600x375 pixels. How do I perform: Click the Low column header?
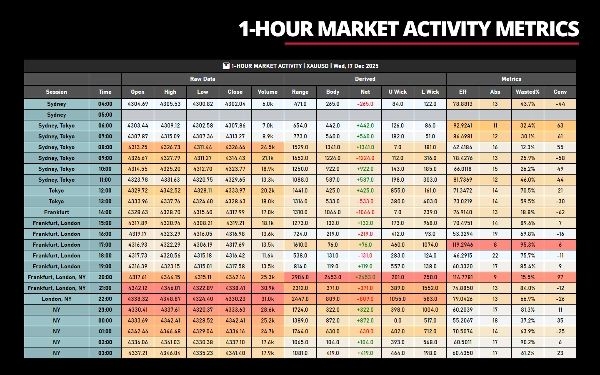[x=203, y=92]
